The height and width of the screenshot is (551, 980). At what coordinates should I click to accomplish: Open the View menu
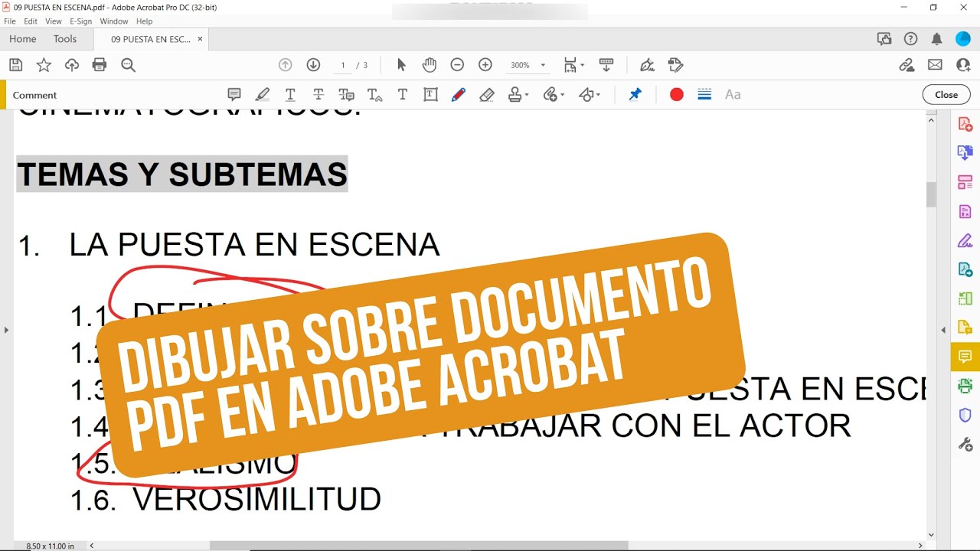click(x=54, y=21)
